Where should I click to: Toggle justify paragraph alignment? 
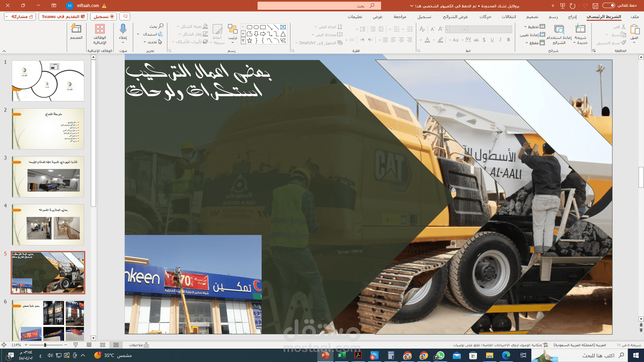(x=385, y=40)
